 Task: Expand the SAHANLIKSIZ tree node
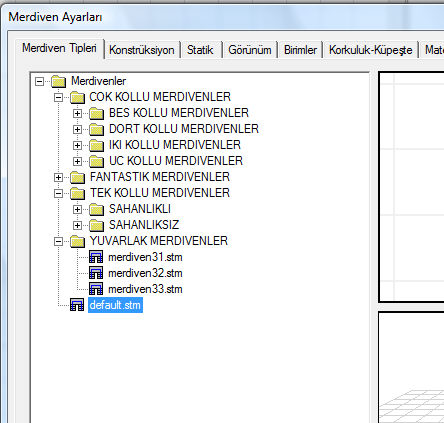coord(77,225)
